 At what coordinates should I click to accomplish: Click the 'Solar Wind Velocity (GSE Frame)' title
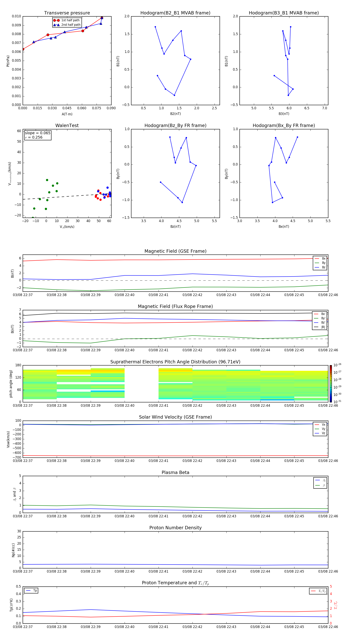pos(175,417)
